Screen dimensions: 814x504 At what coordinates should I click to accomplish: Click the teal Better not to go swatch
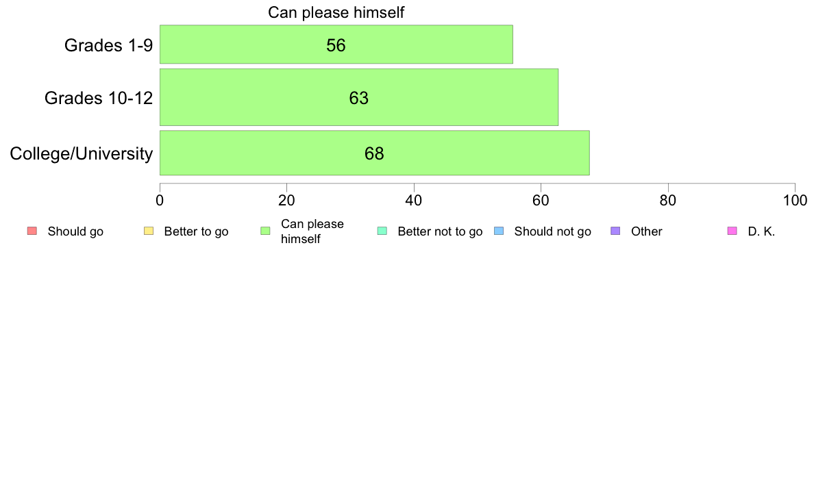point(382,231)
